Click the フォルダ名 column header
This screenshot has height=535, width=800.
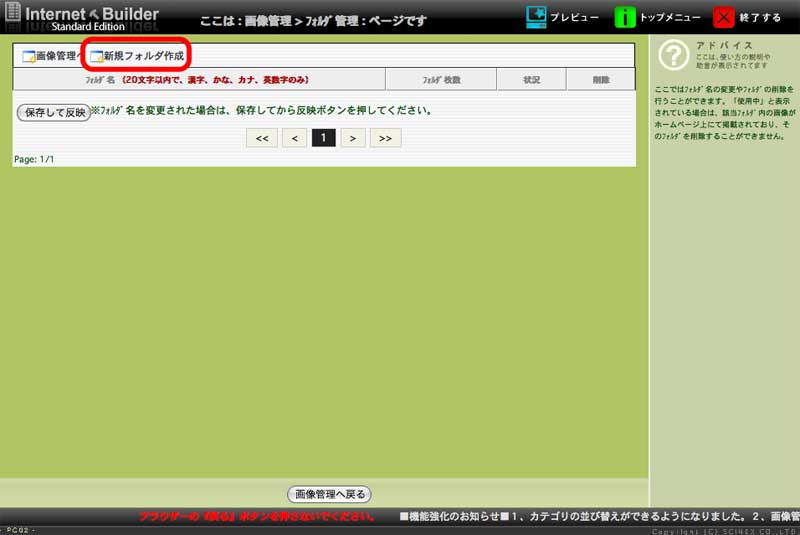197,79
